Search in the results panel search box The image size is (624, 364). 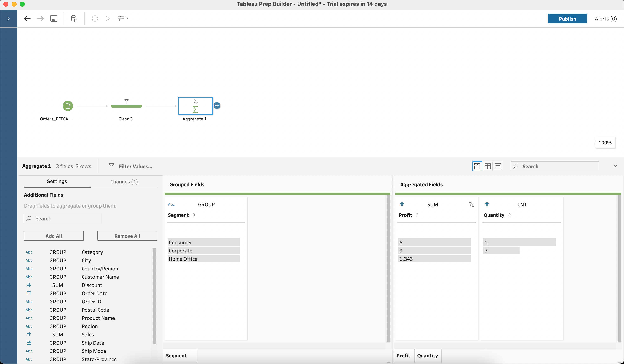(555, 166)
